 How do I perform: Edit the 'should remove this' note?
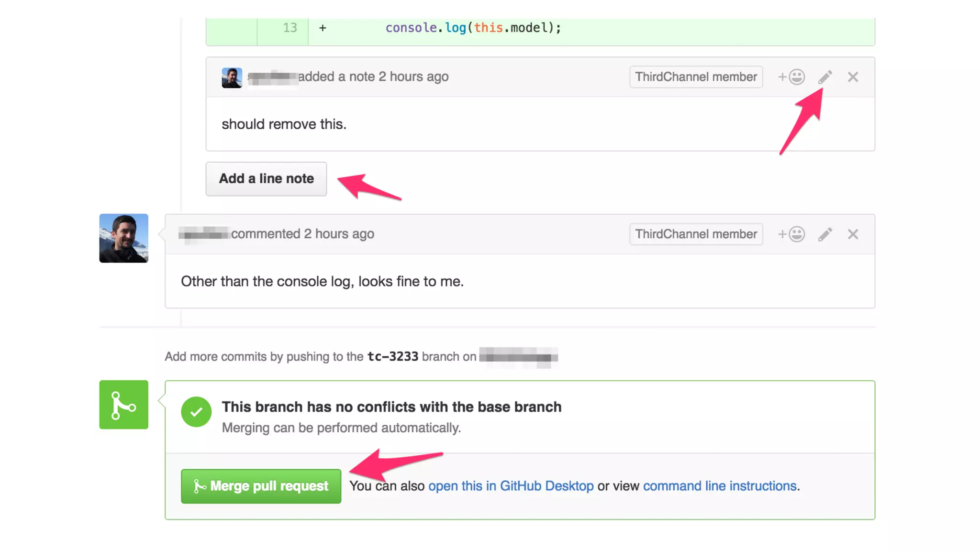[825, 77]
